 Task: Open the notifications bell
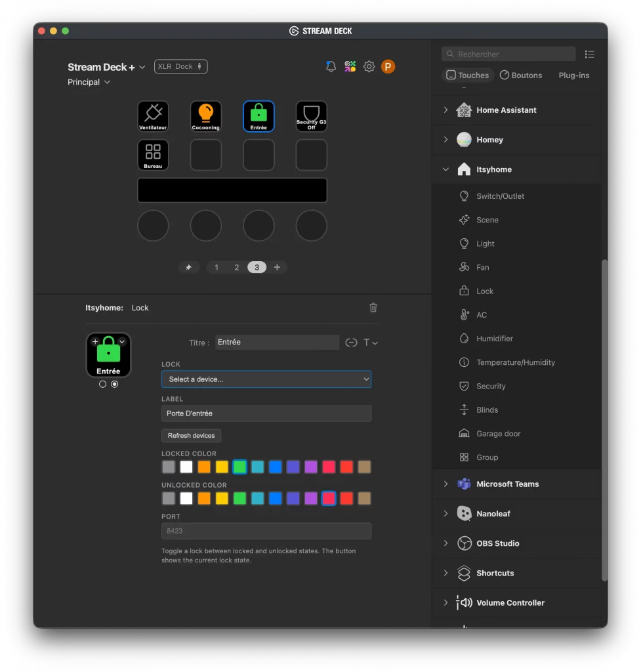(331, 66)
